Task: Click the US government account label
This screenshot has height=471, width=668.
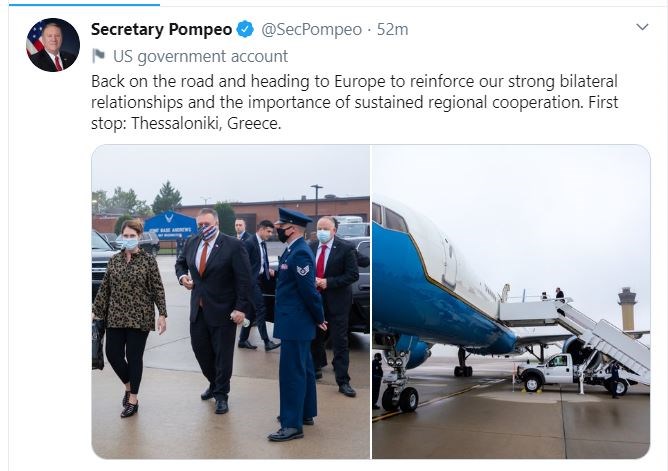Action: pyautogui.click(x=200, y=56)
